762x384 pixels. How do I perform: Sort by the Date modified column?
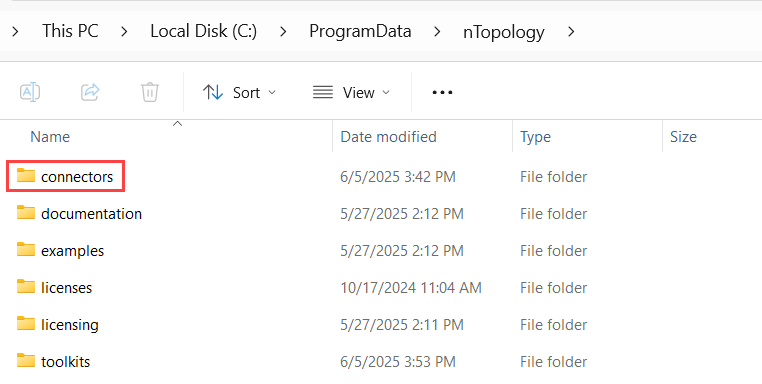point(388,137)
